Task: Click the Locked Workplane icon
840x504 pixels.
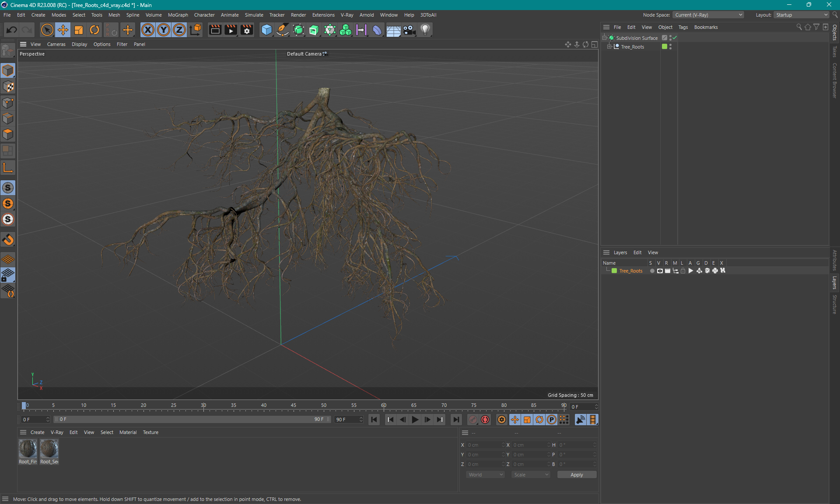Action: click(8, 275)
